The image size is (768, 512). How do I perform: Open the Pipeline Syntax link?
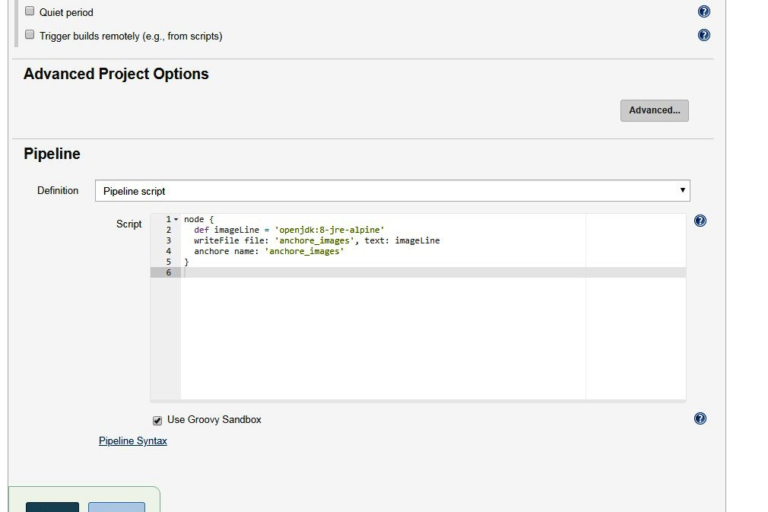133,441
